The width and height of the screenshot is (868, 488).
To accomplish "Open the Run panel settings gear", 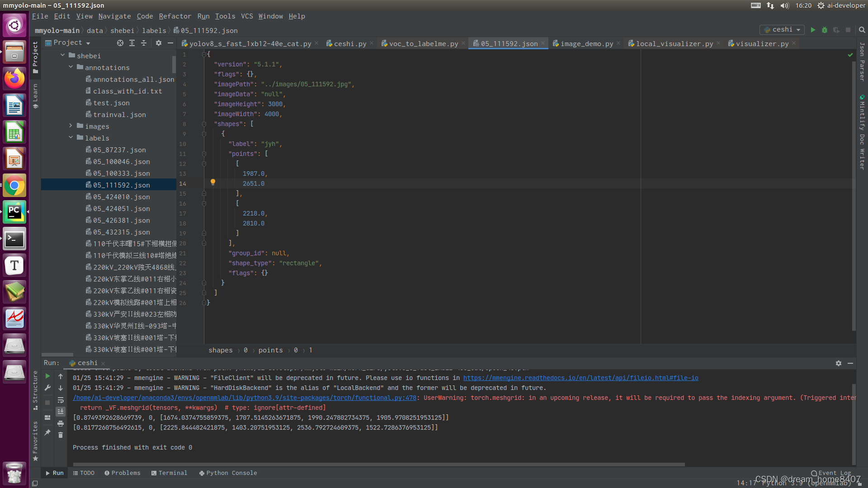I will [839, 363].
